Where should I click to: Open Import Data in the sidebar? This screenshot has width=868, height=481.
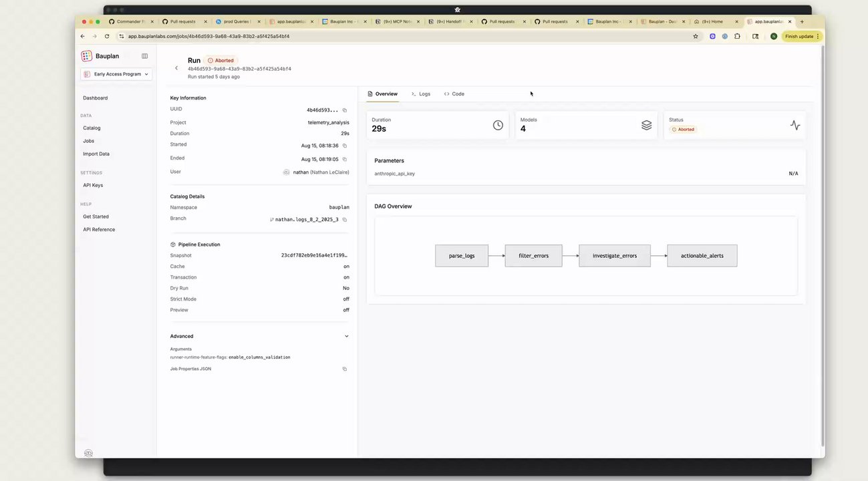pyautogui.click(x=96, y=154)
